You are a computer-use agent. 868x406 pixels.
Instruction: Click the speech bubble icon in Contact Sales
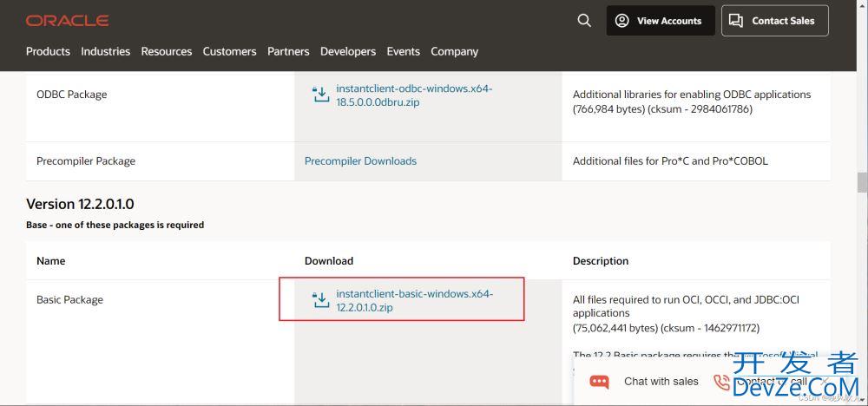(x=736, y=21)
